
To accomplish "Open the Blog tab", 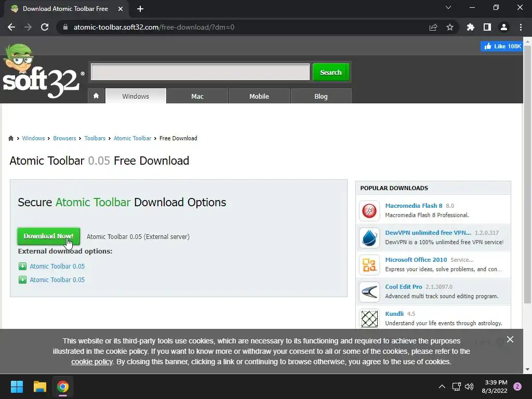I will [321, 96].
